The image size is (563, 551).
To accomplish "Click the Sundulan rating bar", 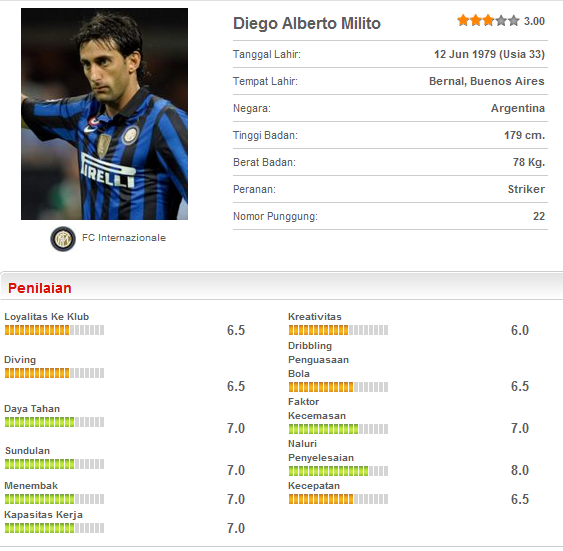I will 55,464.
